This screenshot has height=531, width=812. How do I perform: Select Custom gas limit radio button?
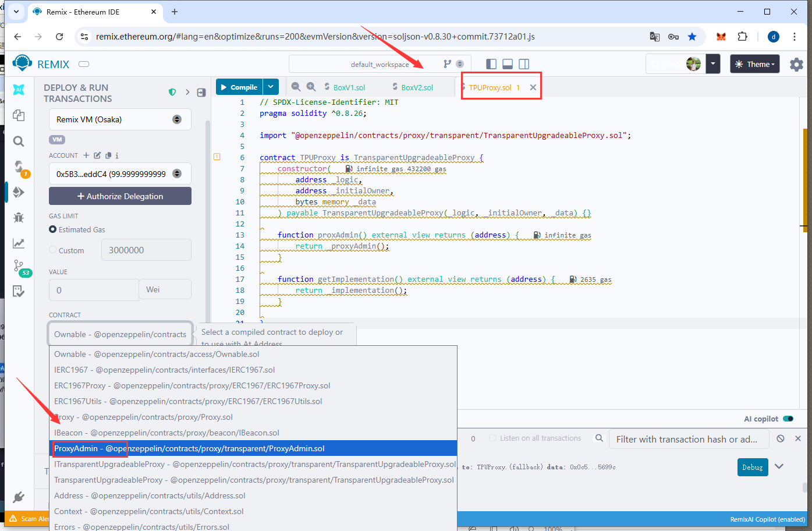pyautogui.click(x=53, y=250)
